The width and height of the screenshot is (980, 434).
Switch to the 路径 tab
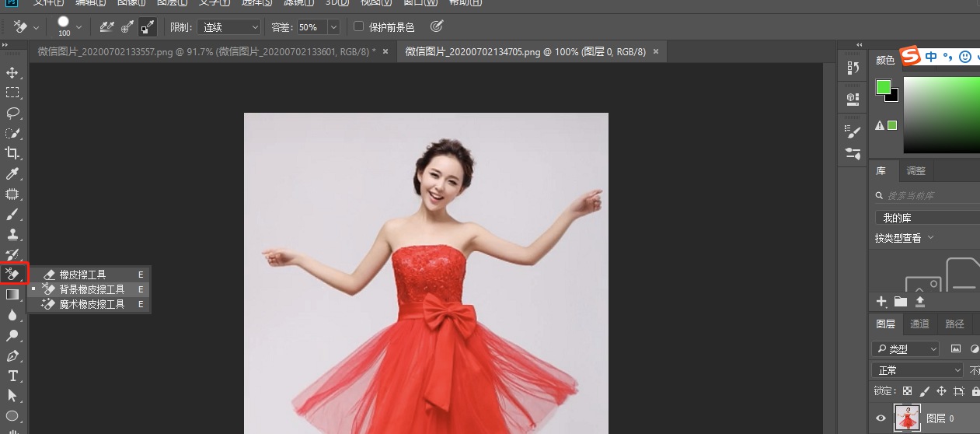954,324
